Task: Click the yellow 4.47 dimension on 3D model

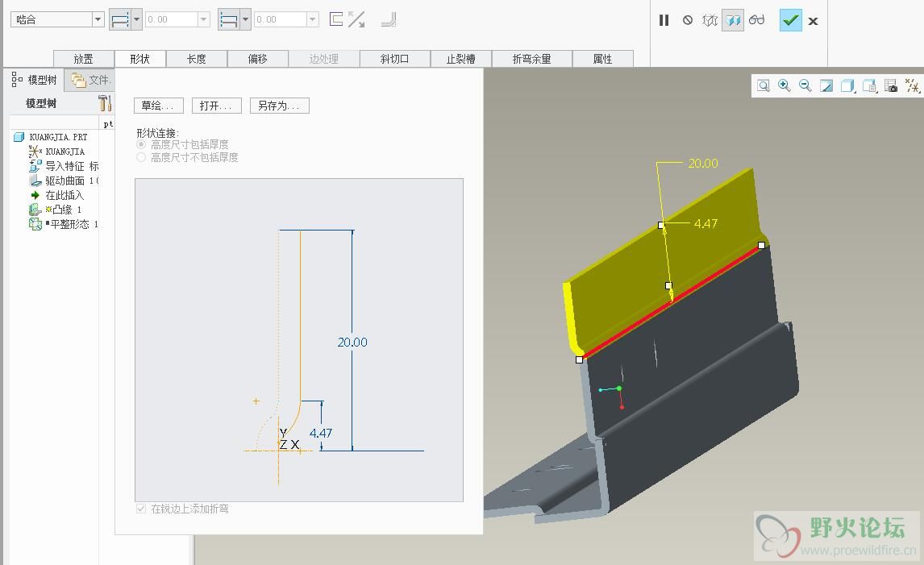Action: pyautogui.click(x=705, y=223)
